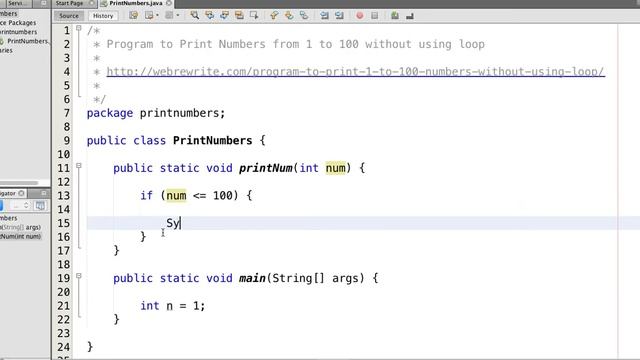Click the 'printNum' method name in code
Viewport: 640px width, 360px height.
pyautogui.click(x=265, y=168)
